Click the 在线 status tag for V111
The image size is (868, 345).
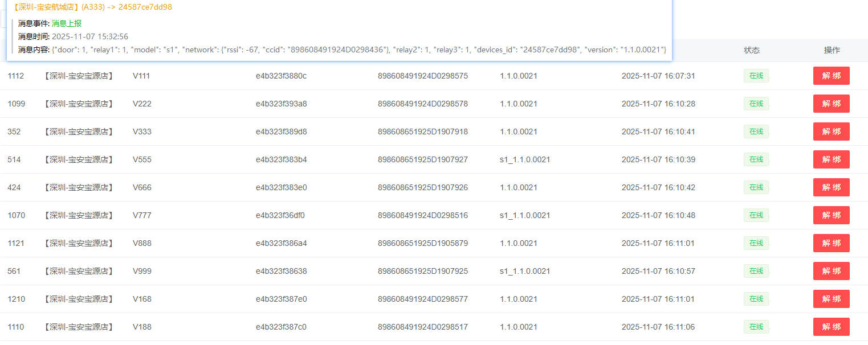point(756,76)
